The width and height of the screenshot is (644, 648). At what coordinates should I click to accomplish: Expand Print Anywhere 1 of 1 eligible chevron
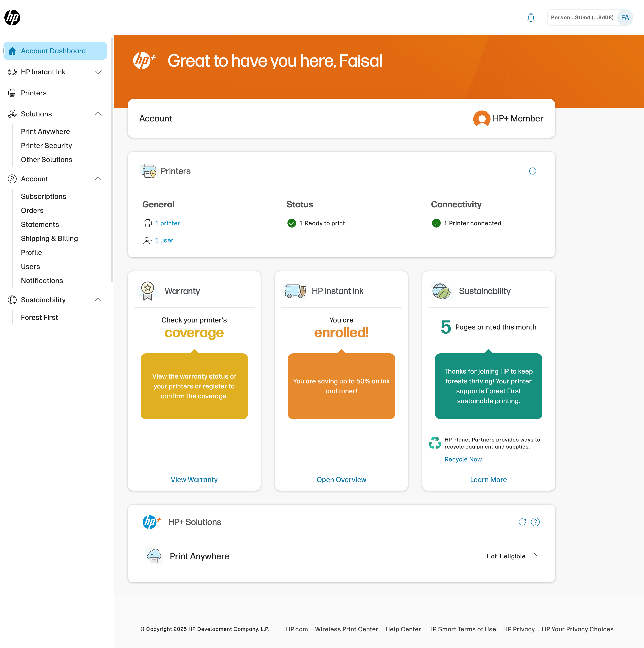pos(535,556)
